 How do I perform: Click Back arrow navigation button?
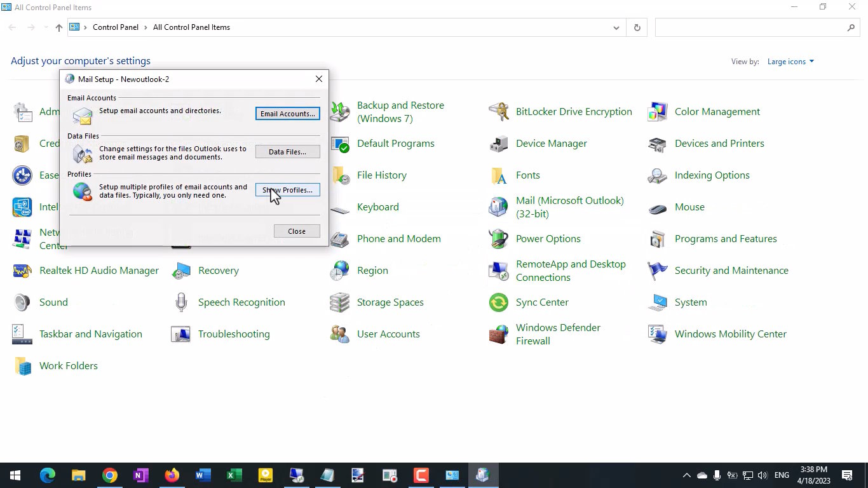[x=13, y=27]
